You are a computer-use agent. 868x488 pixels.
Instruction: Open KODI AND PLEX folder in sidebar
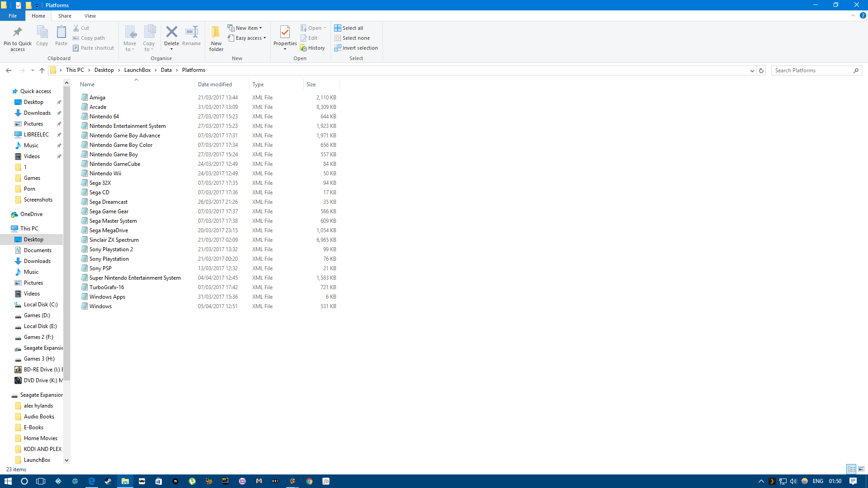tap(42, 449)
